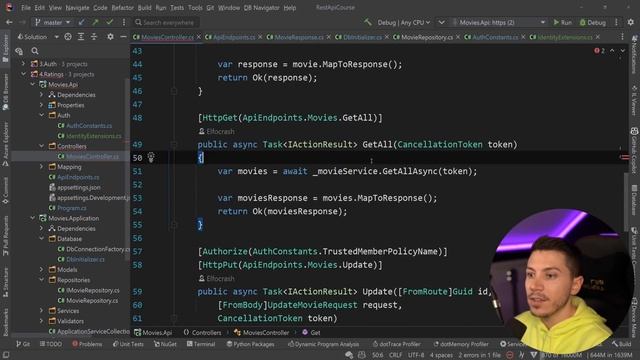Click the vertical scrollbar in code editor

click(625, 202)
